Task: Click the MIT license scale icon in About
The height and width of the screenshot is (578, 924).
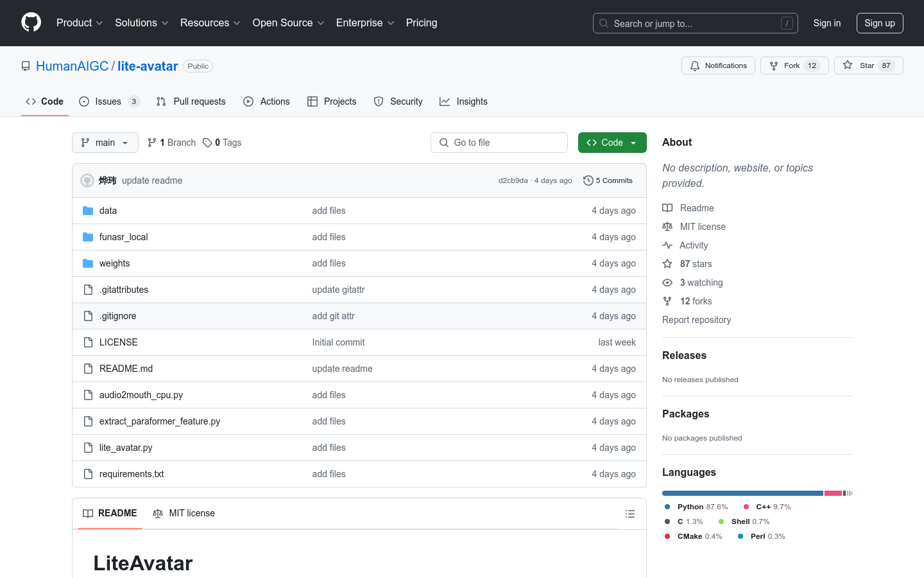Action: pos(667,227)
